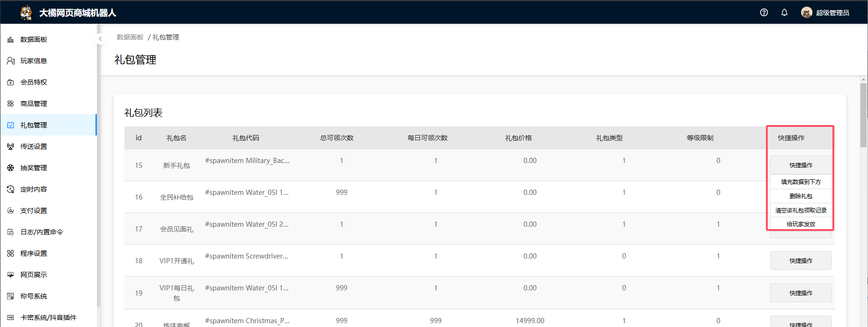Click the 玩家信息 user icon
868x327 pixels.
point(10,61)
